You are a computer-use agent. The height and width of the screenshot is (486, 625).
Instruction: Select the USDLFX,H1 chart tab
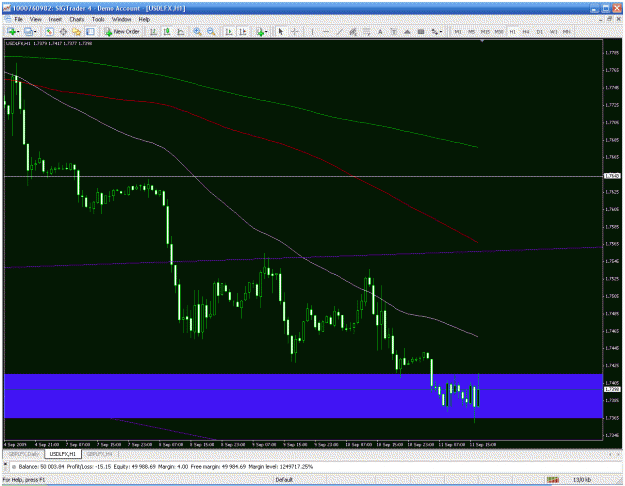(x=63, y=454)
